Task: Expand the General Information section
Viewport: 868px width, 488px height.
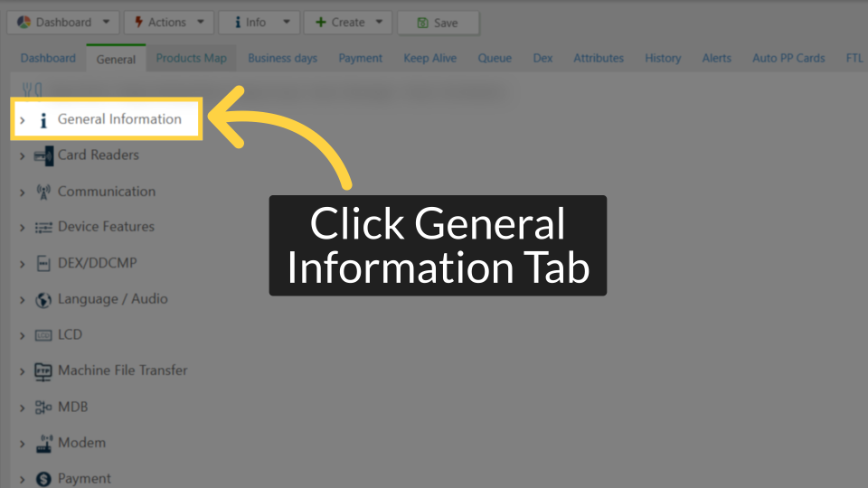Action: [x=23, y=120]
